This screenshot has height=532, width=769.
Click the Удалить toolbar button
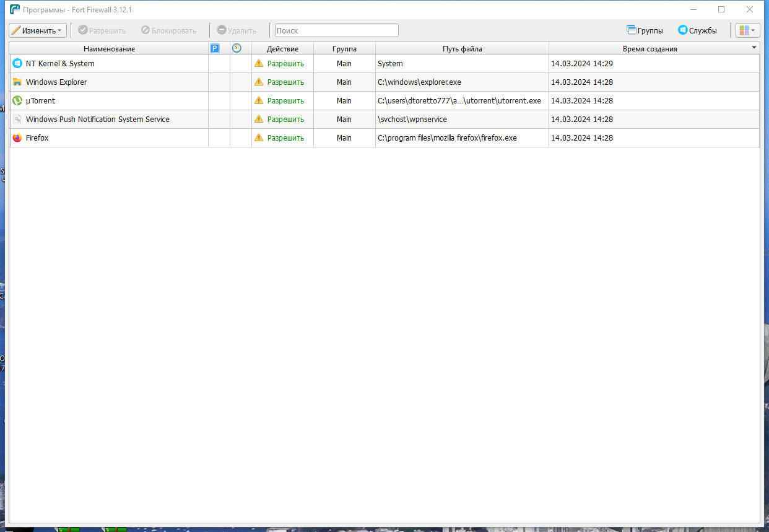click(x=237, y=30)
